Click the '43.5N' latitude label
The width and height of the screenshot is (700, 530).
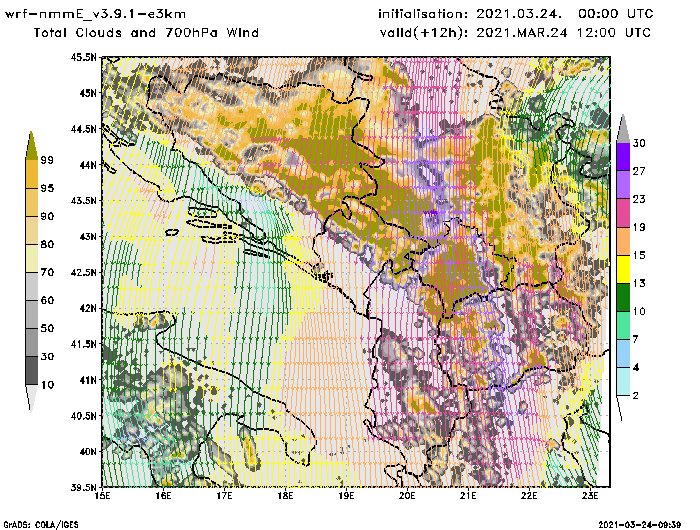coord(83,200)
